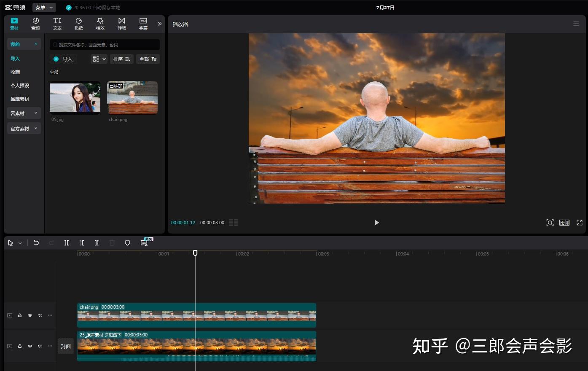Select the split clip tool
Image resolution: width=588 pixels, height=371 pixels.
click(x=67, y=243)
